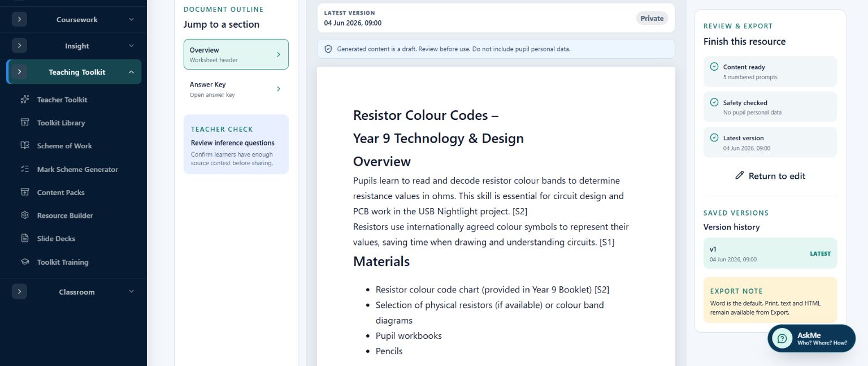
Task: Click the pencil icon beside Return to edit
Action: point(739,176)
